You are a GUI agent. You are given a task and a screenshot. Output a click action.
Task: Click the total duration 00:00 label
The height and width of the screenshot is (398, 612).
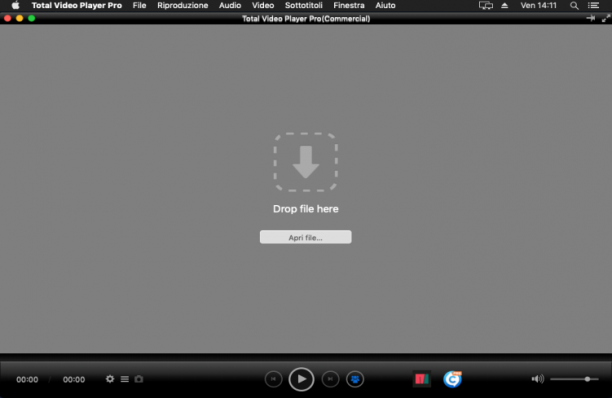[74, 379]
